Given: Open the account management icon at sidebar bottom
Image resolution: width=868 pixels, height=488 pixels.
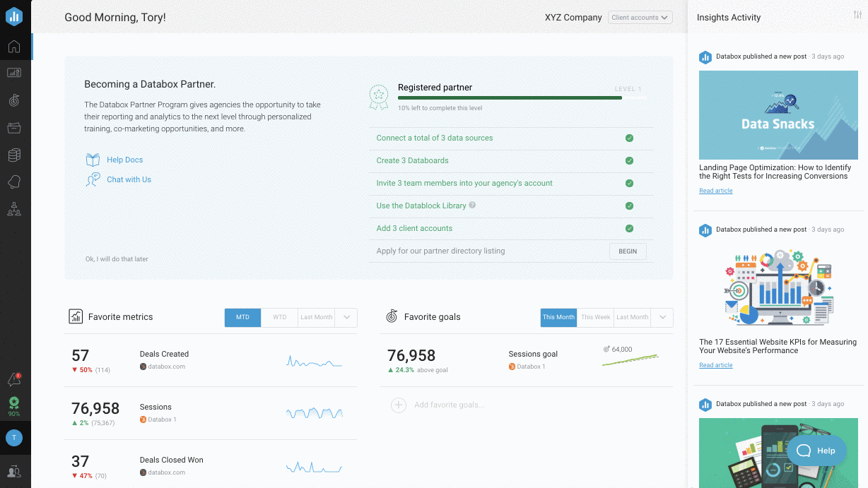Looking at the screenshot, I should click(x=14, y=471).
